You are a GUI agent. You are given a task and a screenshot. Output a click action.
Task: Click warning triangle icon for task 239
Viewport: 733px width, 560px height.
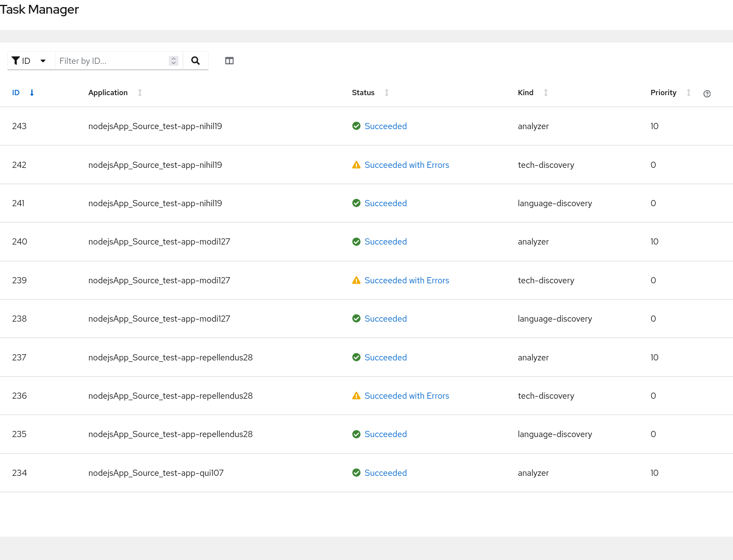click(x=357, y=280)
